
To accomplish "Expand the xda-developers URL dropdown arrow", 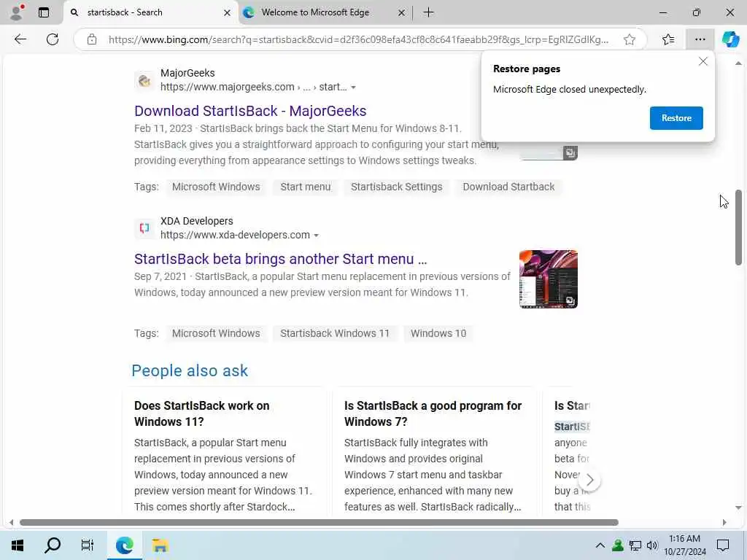I will (x=316, y=236).
